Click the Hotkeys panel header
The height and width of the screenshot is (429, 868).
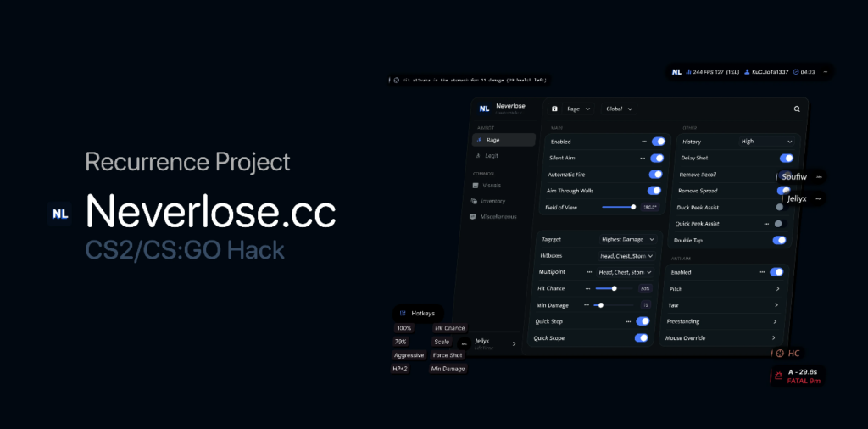(x=418, y=314)
